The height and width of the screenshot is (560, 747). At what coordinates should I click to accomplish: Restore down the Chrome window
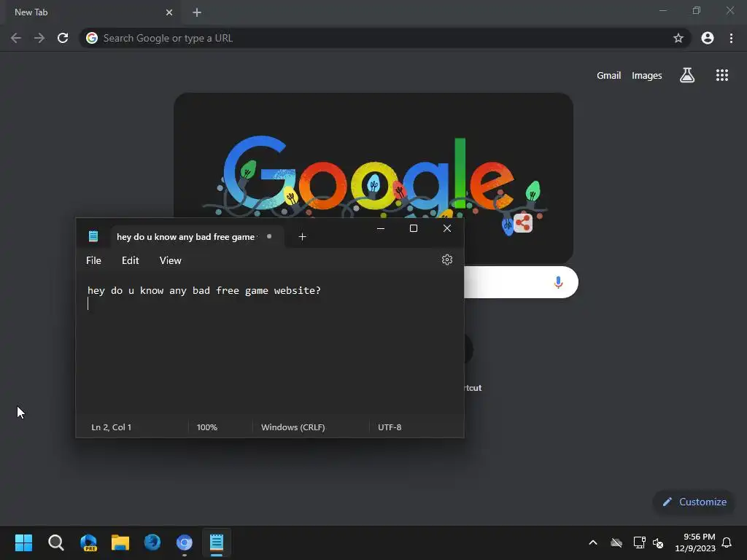(697, 10)
